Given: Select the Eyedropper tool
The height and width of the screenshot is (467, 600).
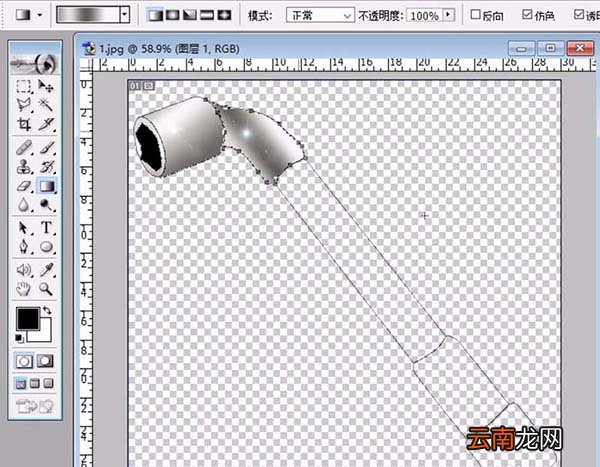Looking at the screenshot, I should tap(46, 270).
